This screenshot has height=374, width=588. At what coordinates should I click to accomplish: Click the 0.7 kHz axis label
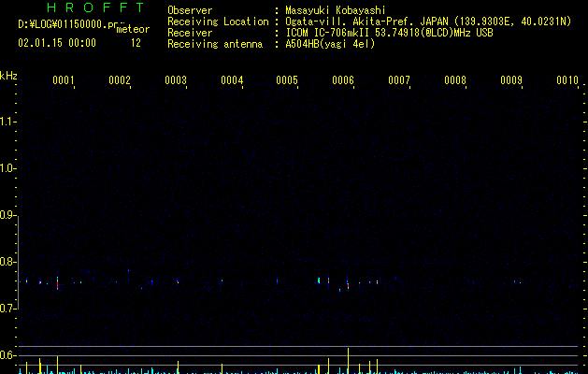tap(7, 309)
